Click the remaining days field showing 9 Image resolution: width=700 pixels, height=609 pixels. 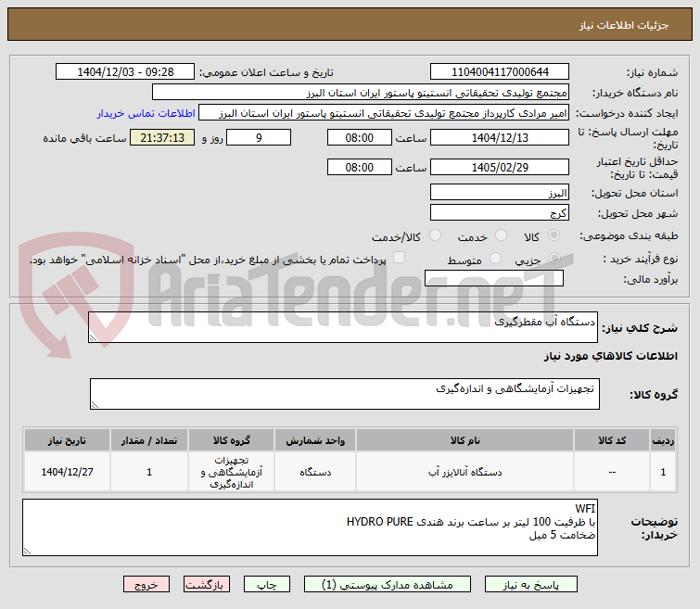(259, 137)
